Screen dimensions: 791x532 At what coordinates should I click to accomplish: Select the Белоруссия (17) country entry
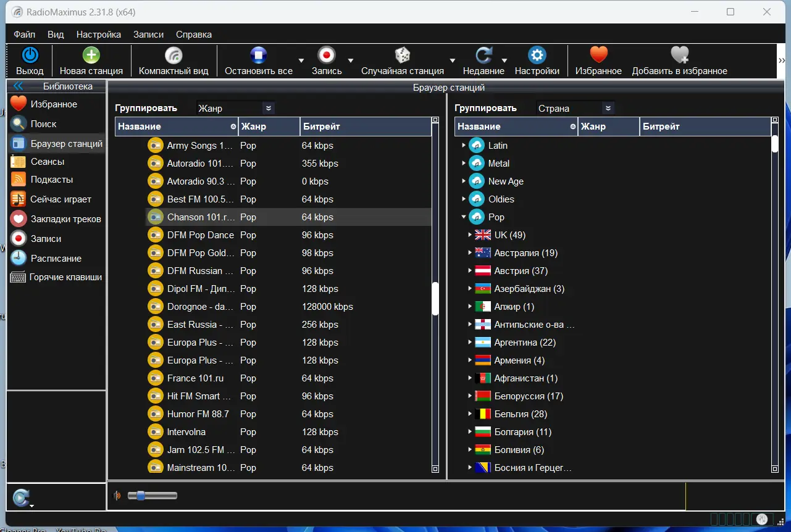[x=529, y=396]
